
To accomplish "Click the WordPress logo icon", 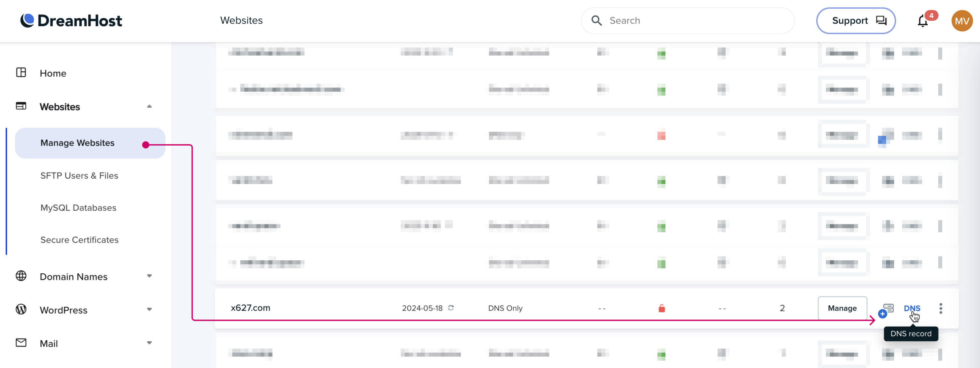I will click(x=21, y=309).
